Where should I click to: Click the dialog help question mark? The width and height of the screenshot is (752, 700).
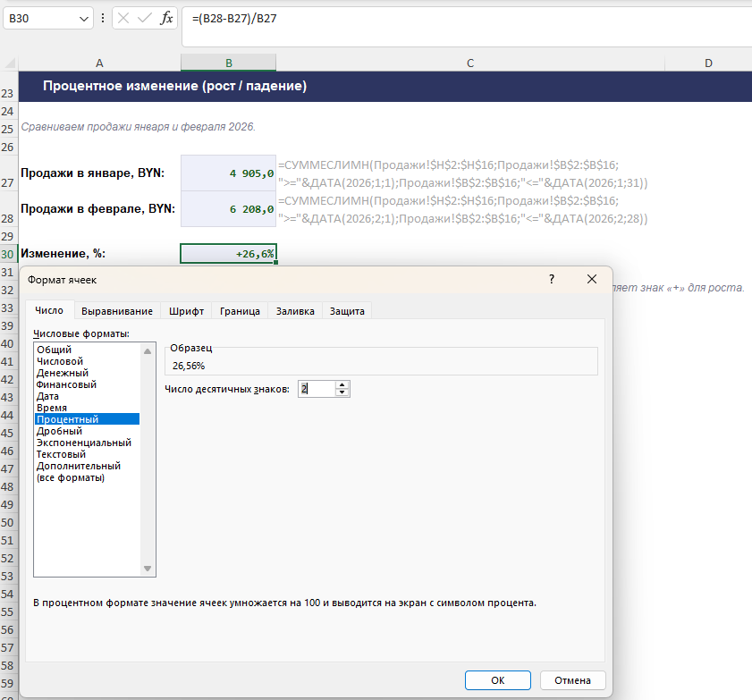click(552, 279)
